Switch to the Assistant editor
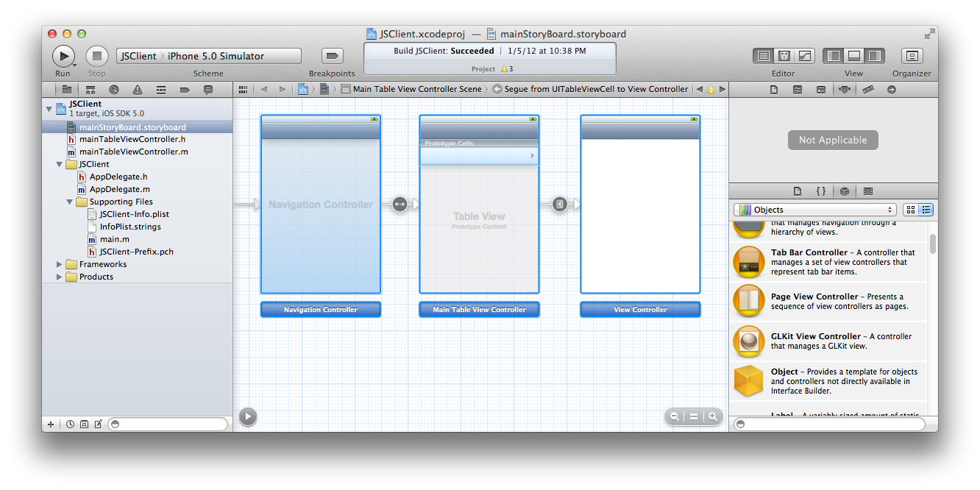 [784, 56]
